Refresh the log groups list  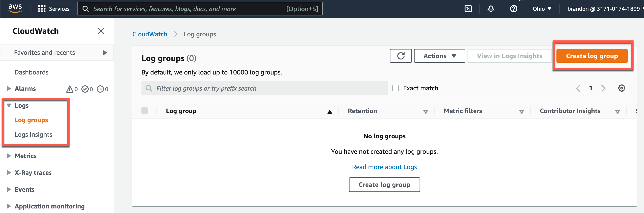(401, 56)
